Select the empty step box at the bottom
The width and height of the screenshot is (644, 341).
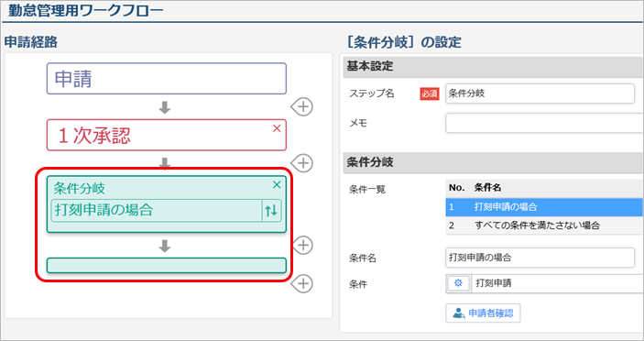(x=167, y=266)
